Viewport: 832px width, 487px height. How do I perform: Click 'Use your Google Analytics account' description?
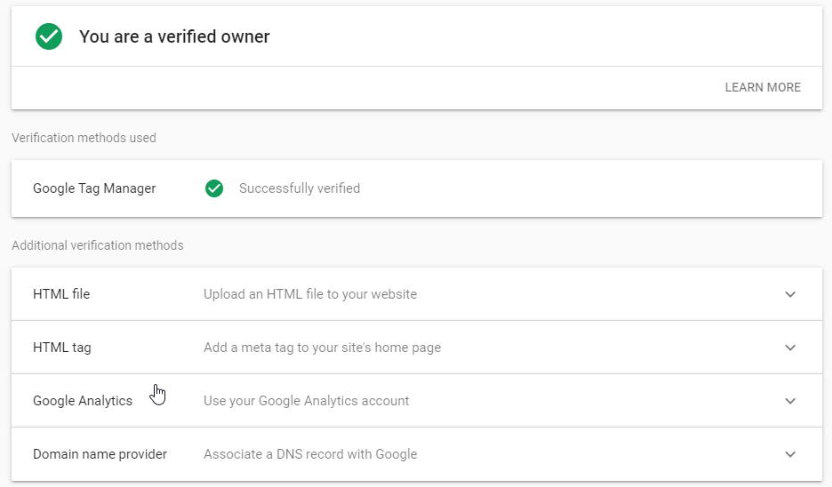(x=306, y=401)
